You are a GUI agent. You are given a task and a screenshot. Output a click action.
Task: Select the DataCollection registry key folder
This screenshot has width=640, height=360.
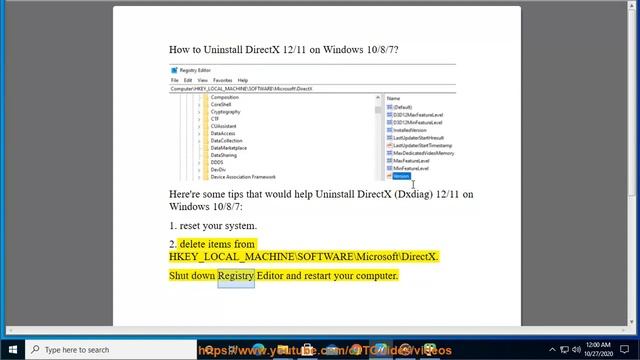coord(227,141)
